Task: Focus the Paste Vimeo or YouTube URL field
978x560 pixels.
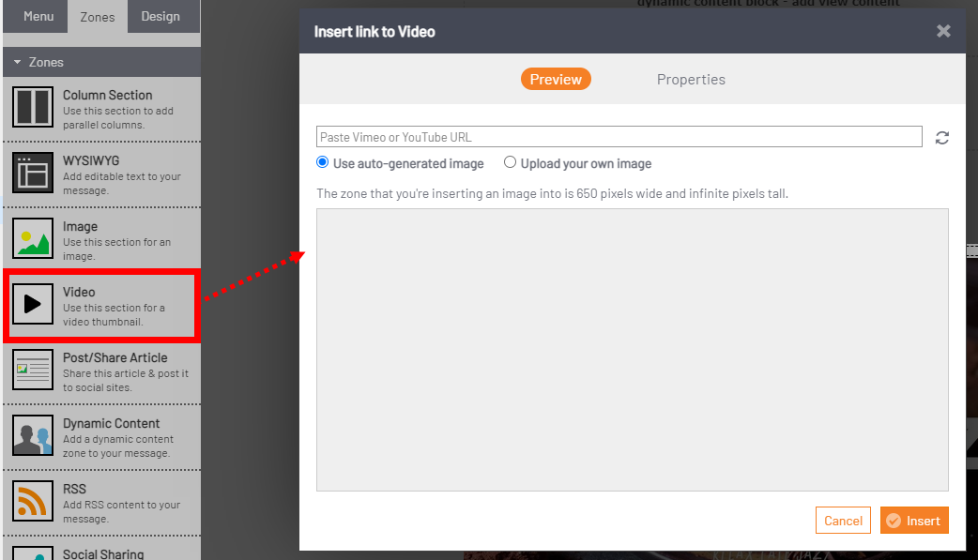Action: 619,137
